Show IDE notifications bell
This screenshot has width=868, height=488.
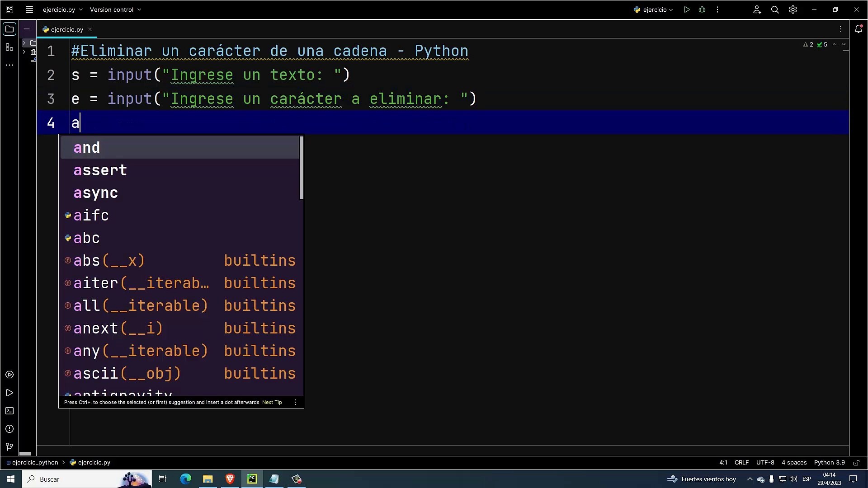pos(859,29)
